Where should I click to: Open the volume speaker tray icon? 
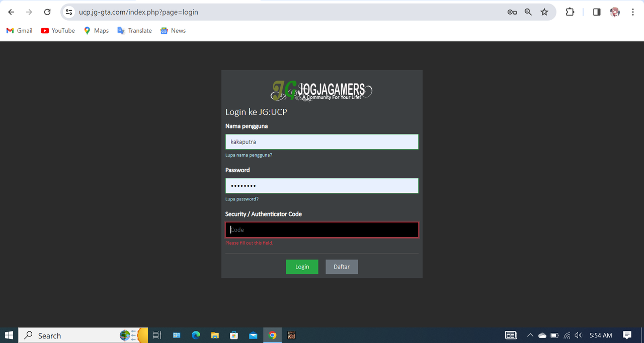coord(578,335)
